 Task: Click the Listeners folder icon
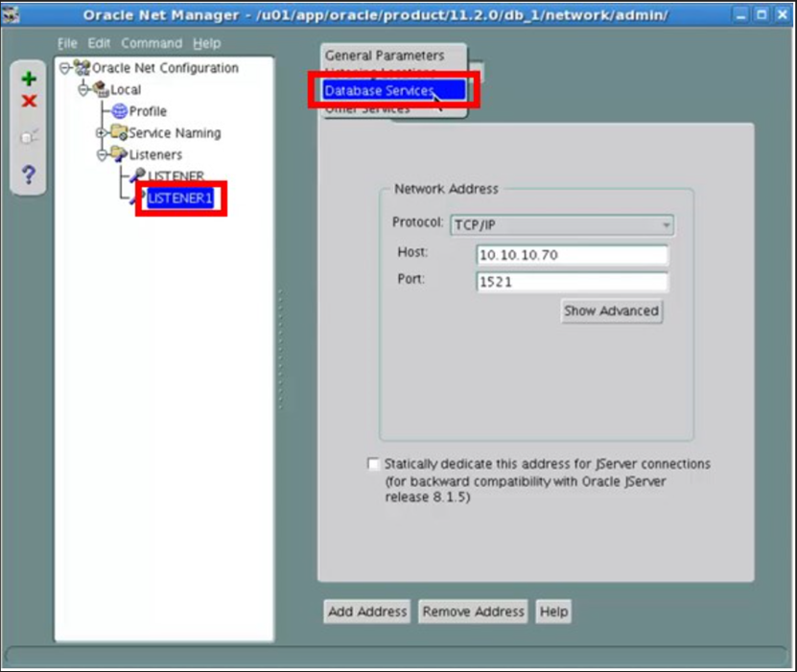120,154
